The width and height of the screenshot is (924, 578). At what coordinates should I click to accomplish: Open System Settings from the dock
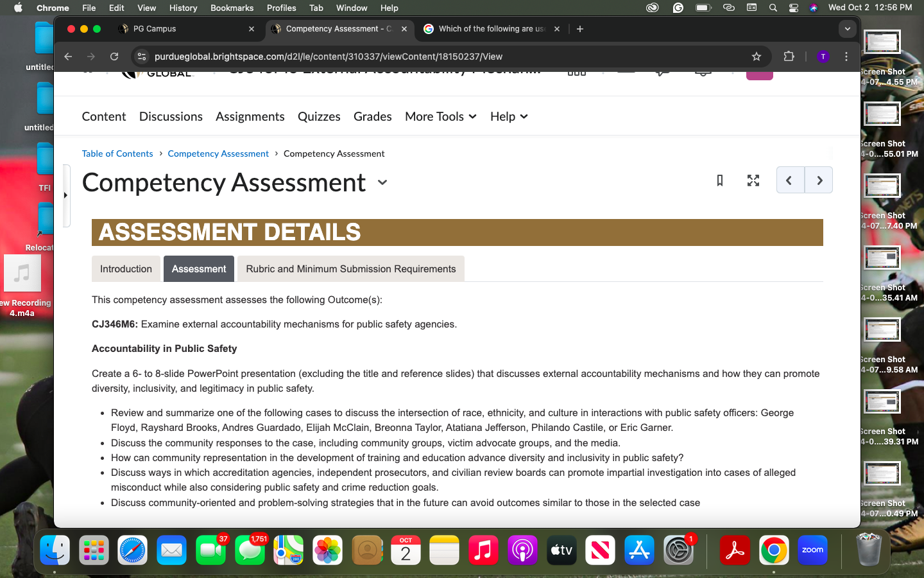coord(678,550)
